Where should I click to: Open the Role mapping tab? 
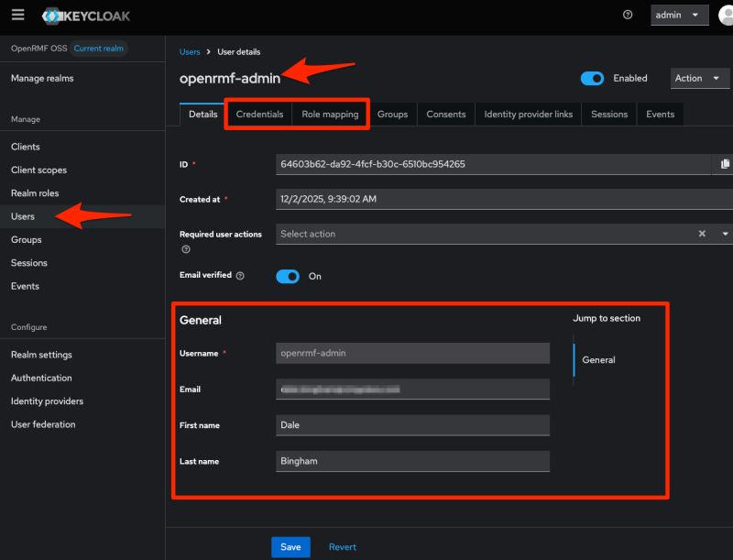coord(330,115)
